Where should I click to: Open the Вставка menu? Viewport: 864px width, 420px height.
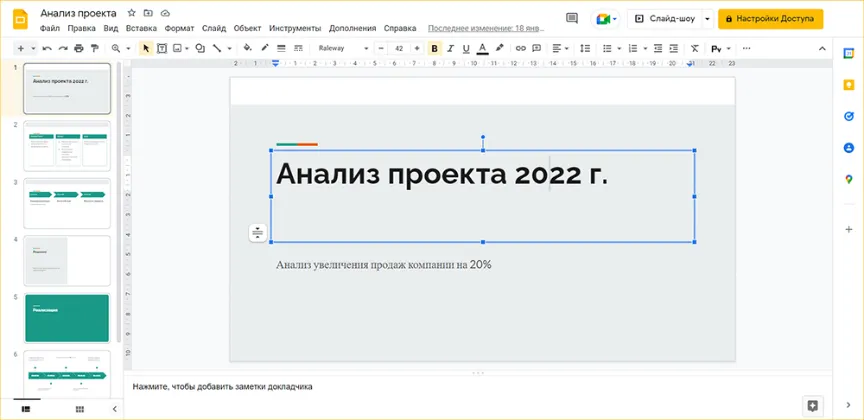[141, 28]
